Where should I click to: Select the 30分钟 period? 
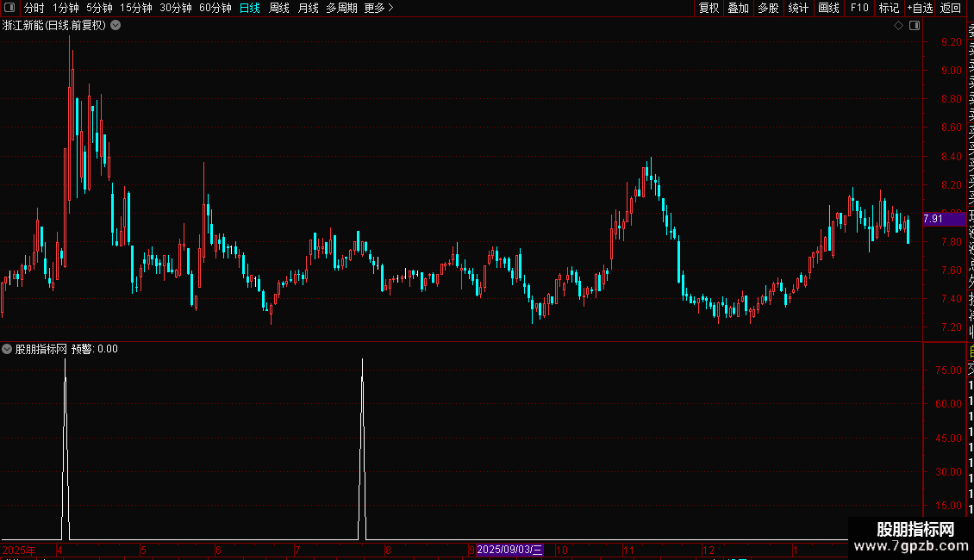coord(176,8)
